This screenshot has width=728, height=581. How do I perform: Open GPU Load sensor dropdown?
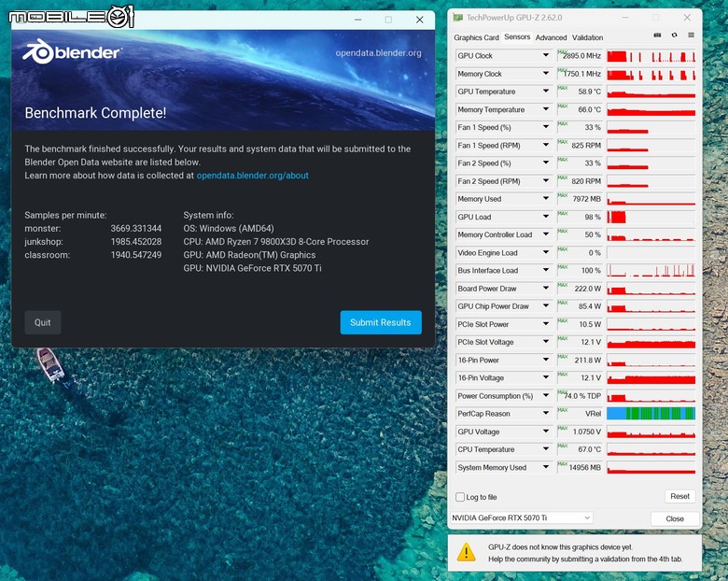pos(546,217)
